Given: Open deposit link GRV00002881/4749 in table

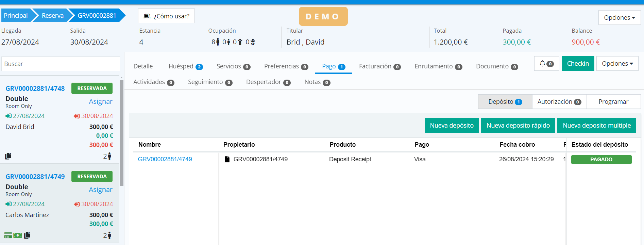Looking at the screenshot, I should (x=165, y=159).
